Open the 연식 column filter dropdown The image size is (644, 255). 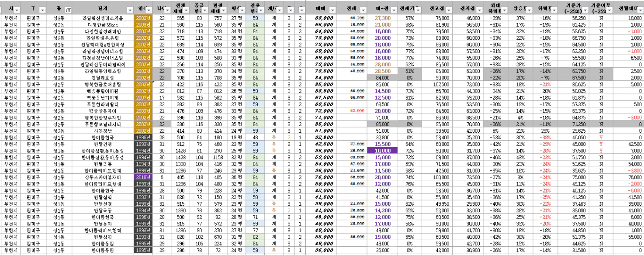coord(149,10)
